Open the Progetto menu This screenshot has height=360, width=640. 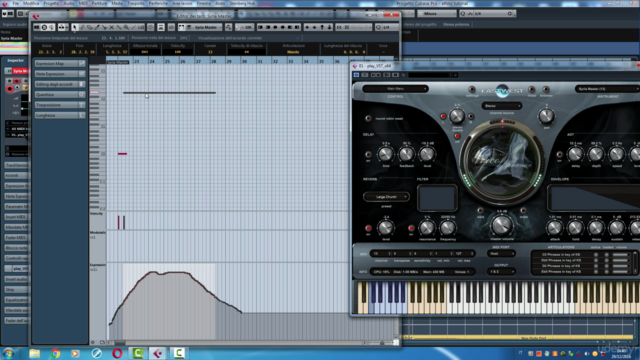(x=51, y=3)
